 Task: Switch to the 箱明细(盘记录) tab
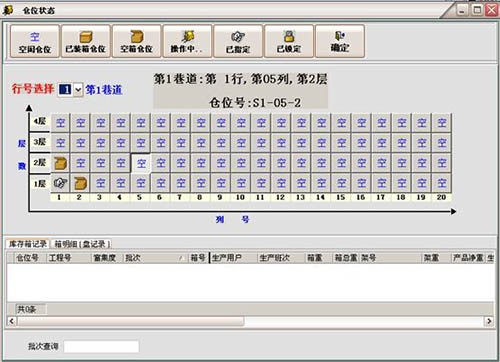(x=81, y=244)
